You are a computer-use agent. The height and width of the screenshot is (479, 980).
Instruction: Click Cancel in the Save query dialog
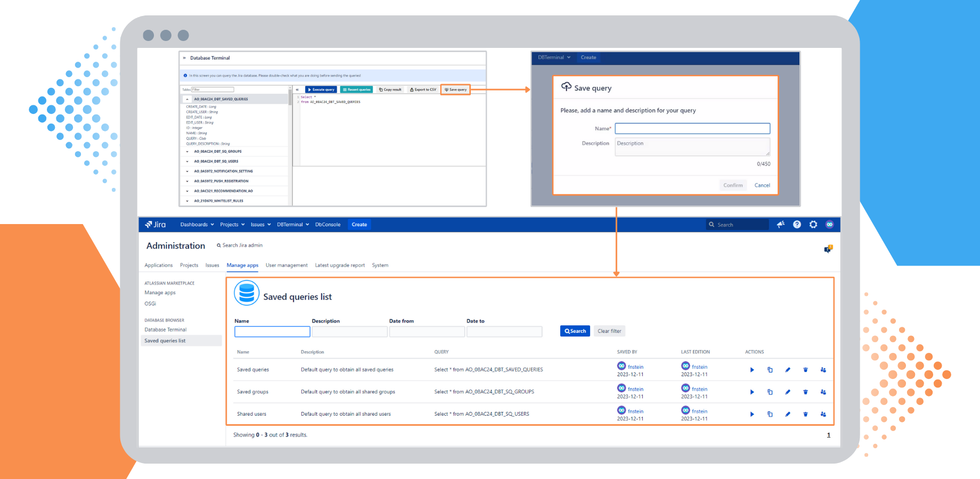point(762,185)
